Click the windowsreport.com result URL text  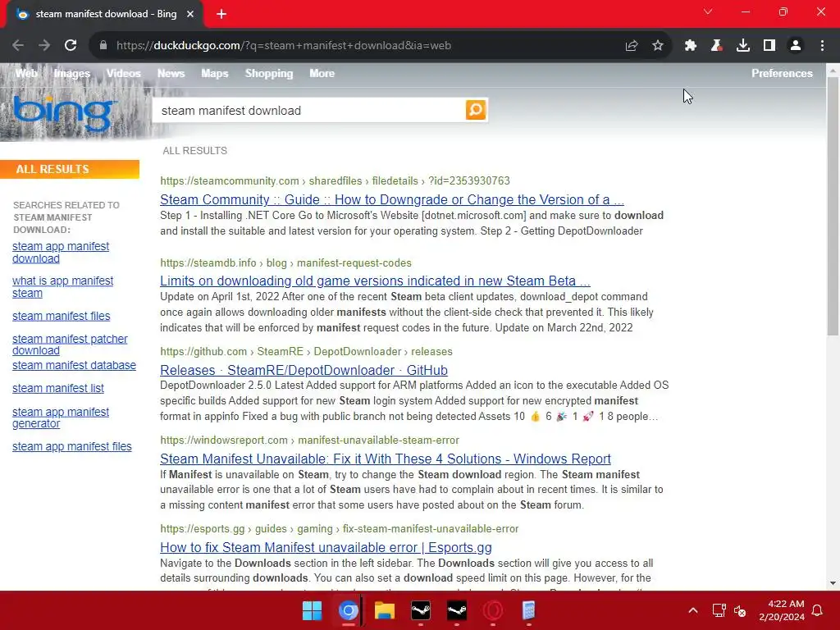point(309,440)
